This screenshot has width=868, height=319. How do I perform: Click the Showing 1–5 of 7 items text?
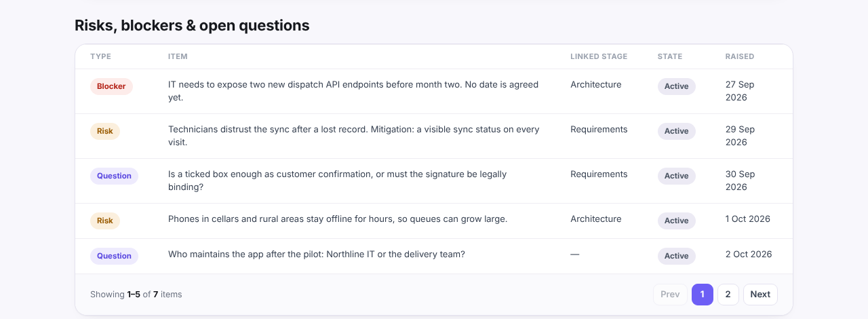[136, 294]
